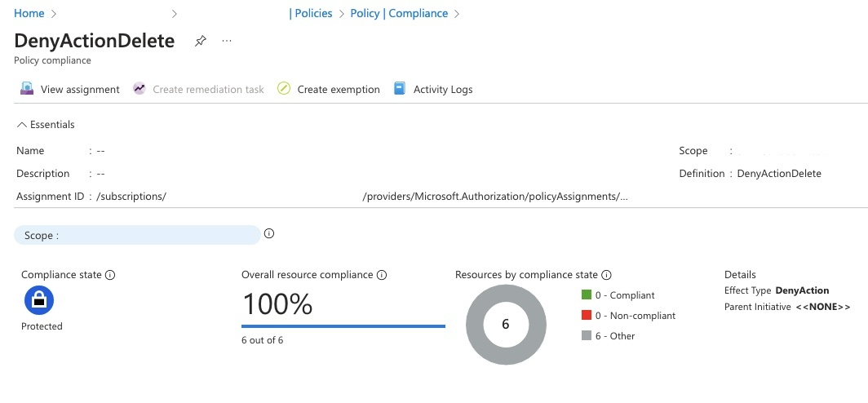Show info for Resources by compliance state
The width and height of the screenshot is (868, 403).
click(x=606, y=275)
